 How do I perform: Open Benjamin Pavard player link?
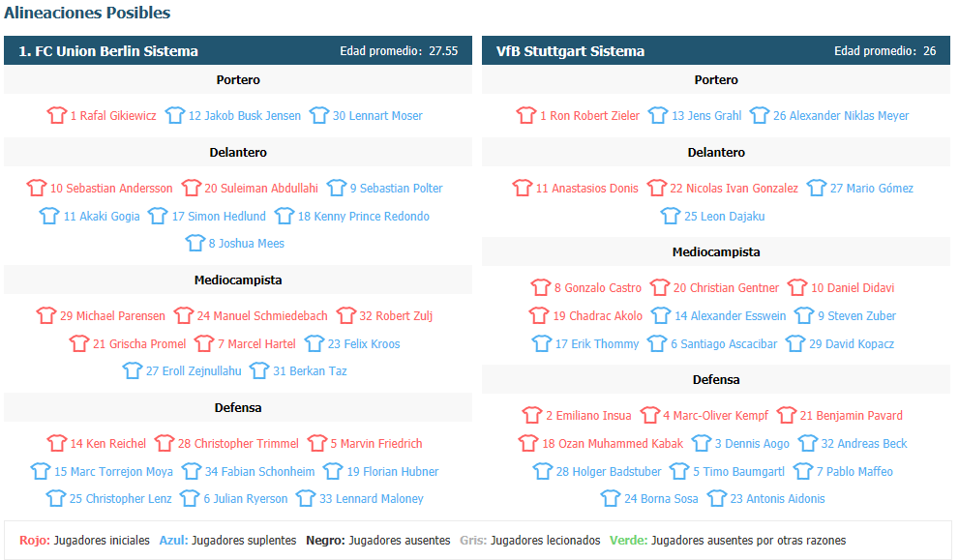852,416
